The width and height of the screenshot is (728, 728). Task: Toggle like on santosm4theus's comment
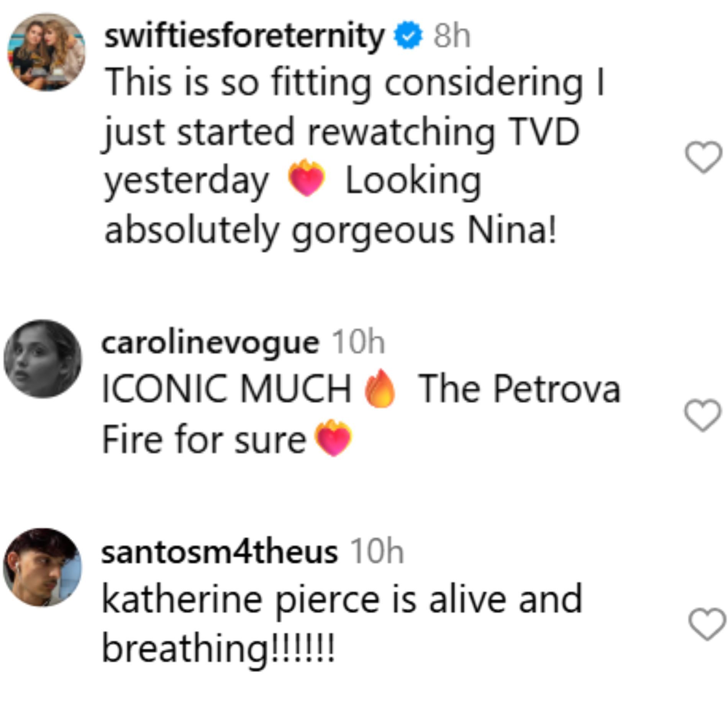[x=707, y=624]
